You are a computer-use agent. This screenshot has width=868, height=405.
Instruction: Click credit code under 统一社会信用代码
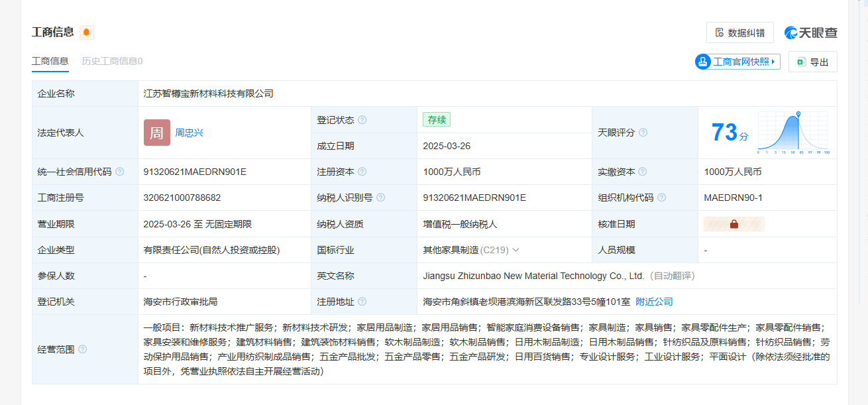pos(195,172)
